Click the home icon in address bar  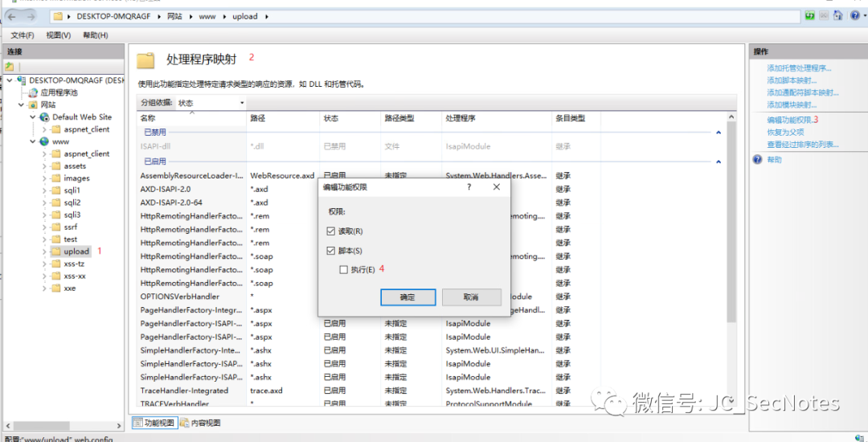(x=838, y=15)
